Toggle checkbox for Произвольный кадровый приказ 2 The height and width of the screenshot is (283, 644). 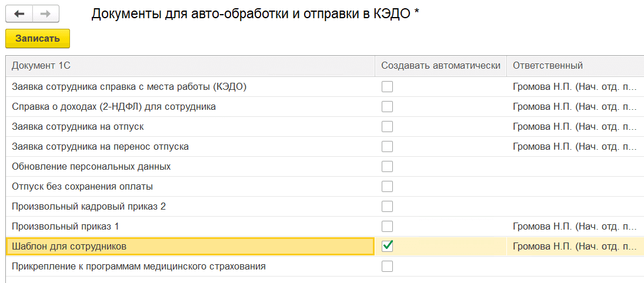388,206
